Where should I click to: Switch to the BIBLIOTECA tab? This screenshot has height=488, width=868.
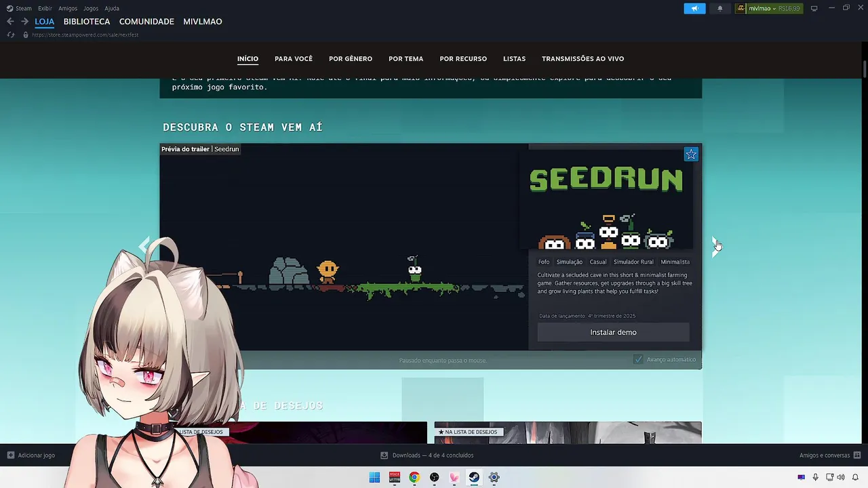[x=87, y=22]
